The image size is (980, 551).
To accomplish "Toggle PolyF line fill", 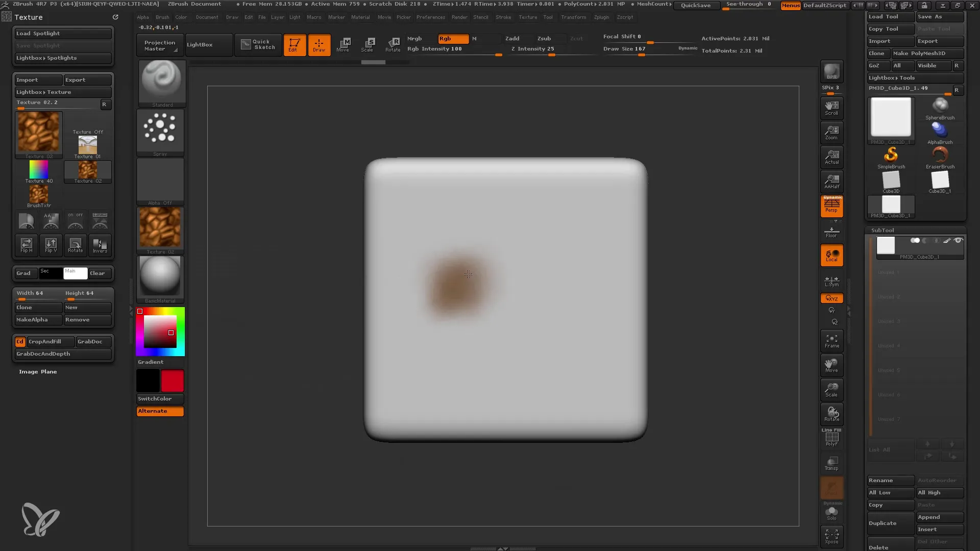I will (x=831, y=438).
